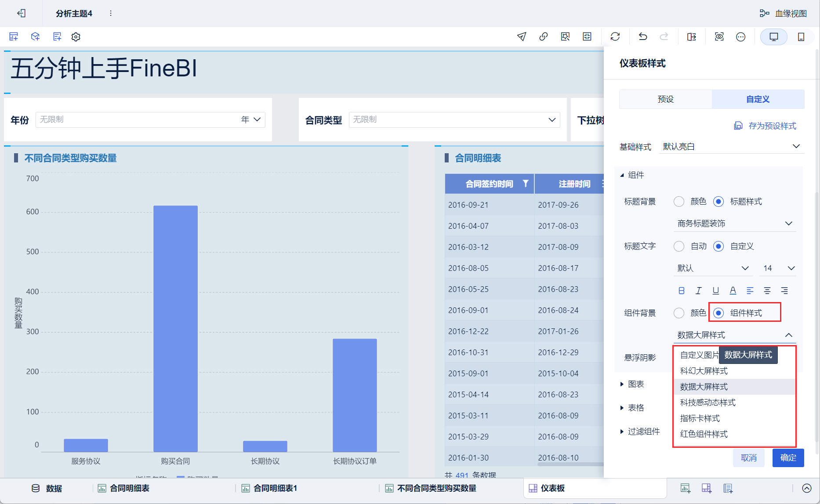Viewport: 820px width, 504px height.
Task: Click the add dashboard icon at bottom
Action: click(x=707, y=488)
